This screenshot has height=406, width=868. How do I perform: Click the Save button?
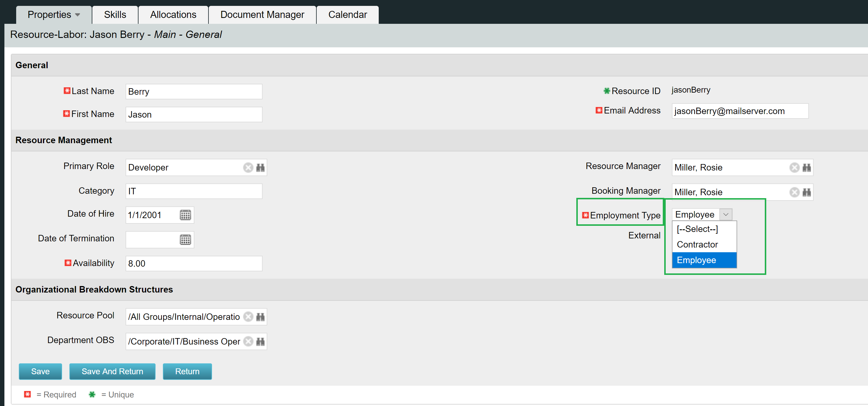(x=40, y=371)
